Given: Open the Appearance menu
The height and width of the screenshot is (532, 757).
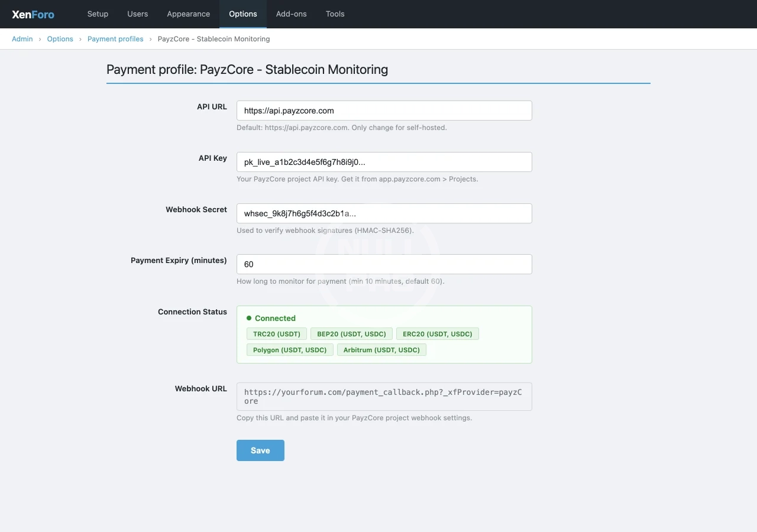Looking at the screenshot, I should click(188, 14).
